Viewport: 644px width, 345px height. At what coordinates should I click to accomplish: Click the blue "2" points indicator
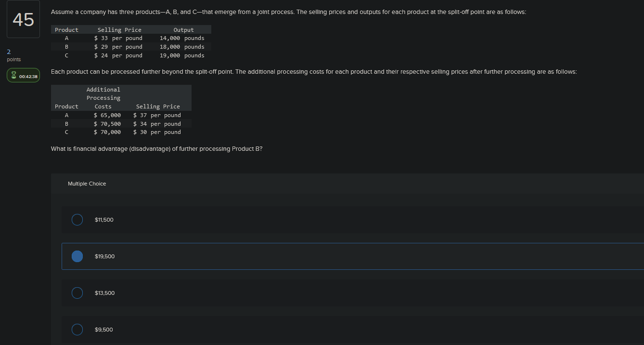click(8, 52)
